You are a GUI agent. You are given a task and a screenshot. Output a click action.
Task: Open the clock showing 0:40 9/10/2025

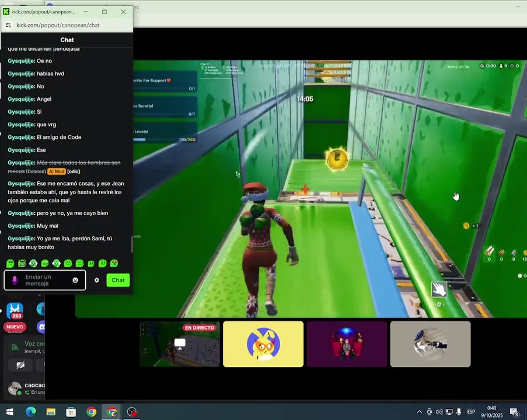(x=492, y=412)
